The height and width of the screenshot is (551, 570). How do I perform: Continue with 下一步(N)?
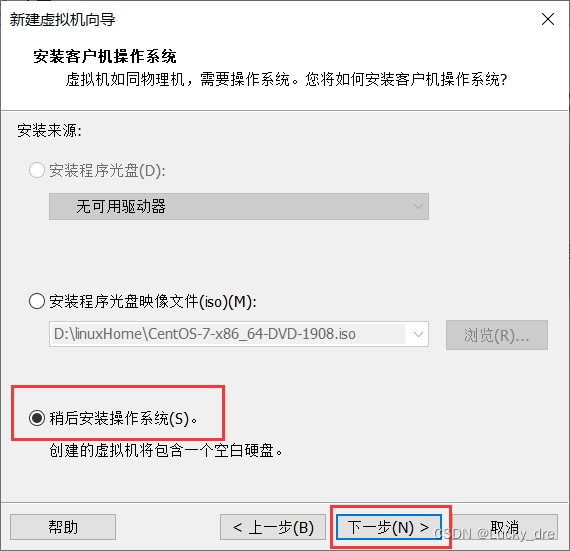[389, 527]
